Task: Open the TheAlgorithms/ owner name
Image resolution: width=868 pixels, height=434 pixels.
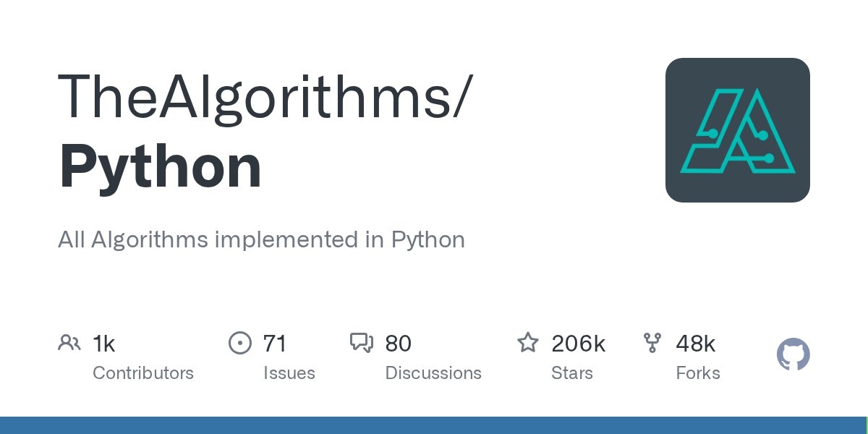Action: tap(265, 96)
